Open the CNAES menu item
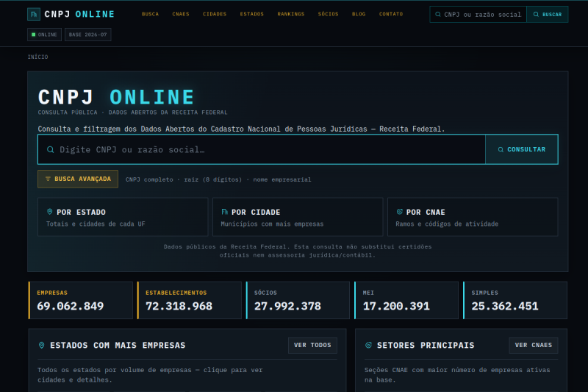The width and height of the screenshot is (588, 392). pyautogui.click(x=181, y=14)
